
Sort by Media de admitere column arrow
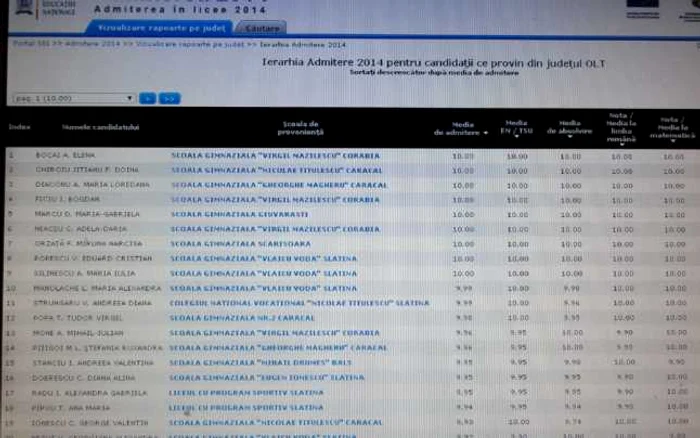click(x=485, y=133)
